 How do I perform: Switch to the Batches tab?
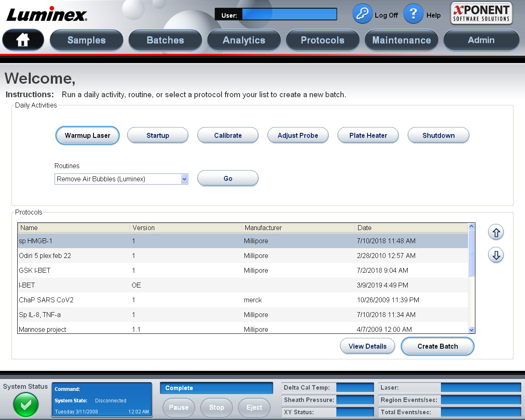(165, 40)
